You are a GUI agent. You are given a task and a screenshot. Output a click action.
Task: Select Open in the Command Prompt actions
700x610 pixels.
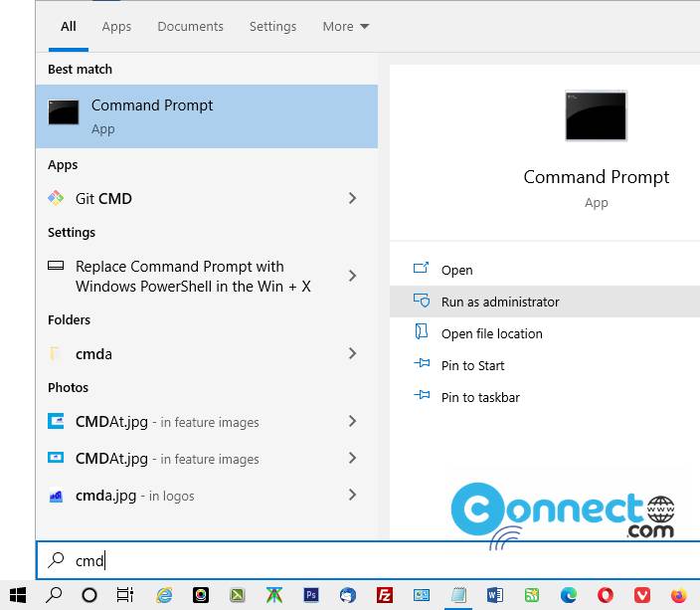[x=545, y=270]
